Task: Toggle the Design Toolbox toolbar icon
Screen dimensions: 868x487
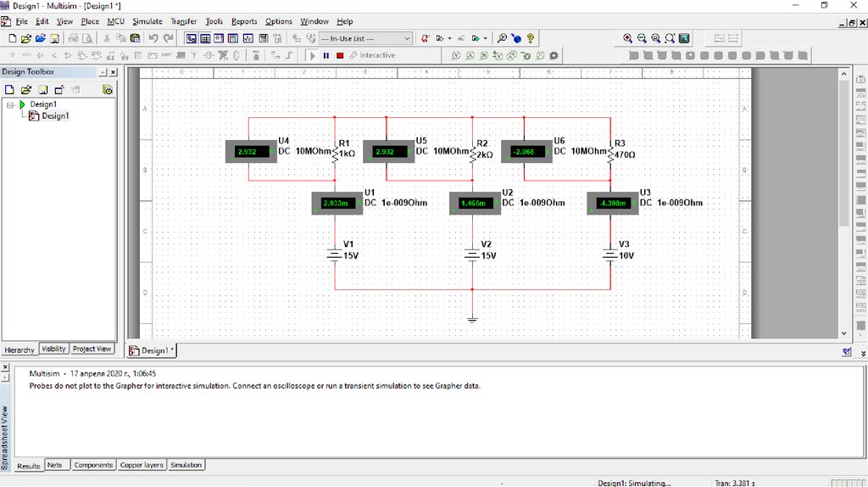Action: coord(191,38)
